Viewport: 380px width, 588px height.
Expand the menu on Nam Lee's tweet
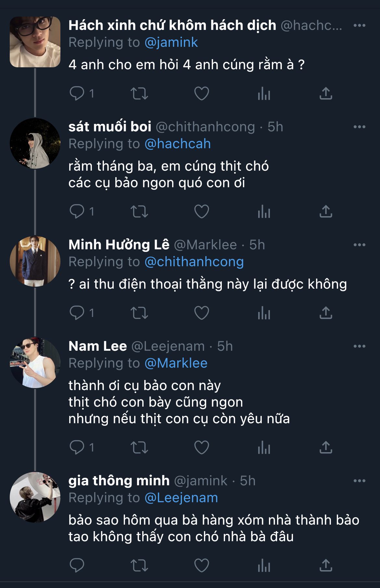tap(359, 346)
